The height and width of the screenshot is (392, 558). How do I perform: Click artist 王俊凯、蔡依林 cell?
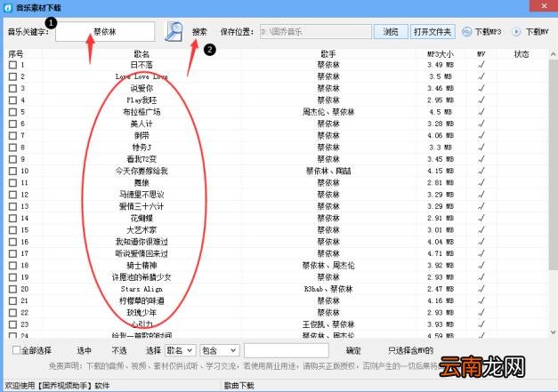click(328, 324)
